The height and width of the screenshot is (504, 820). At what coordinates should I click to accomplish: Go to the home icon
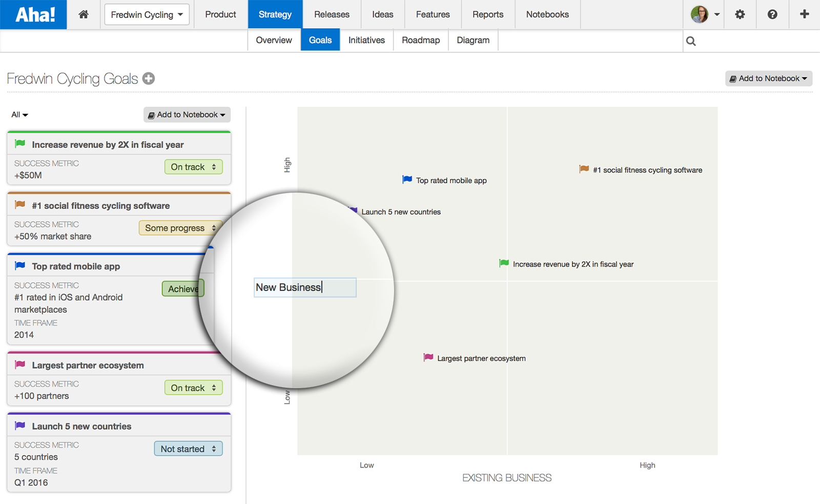click(84, 14)
